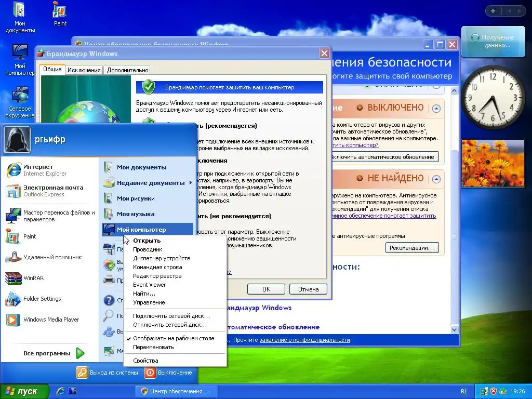
Task: Open Моя музыка folder
Action: (x=147, y=214)
